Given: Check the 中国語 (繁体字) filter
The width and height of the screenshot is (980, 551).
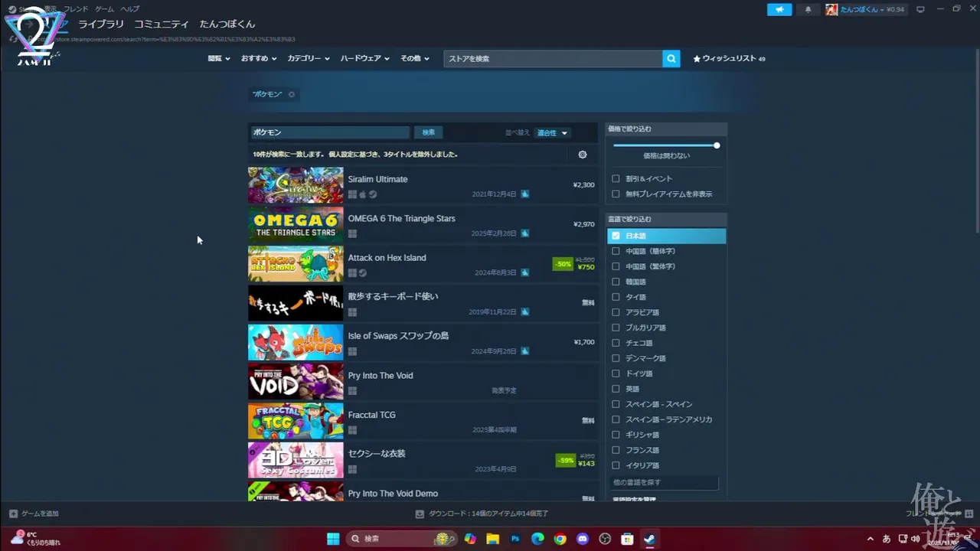Looking at the screenshot, I should point(616,266).
